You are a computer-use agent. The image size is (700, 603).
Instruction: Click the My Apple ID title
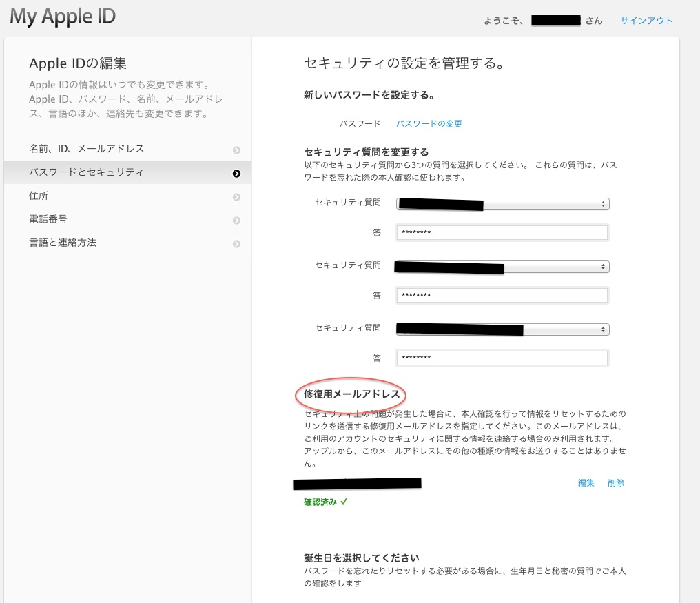point(63,17)
